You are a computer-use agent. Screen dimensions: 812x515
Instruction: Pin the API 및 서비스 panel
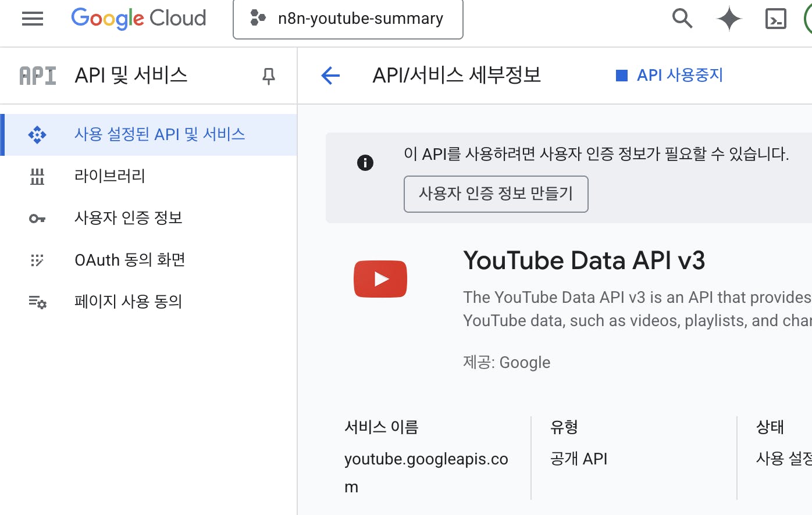(x=268, y=76)
